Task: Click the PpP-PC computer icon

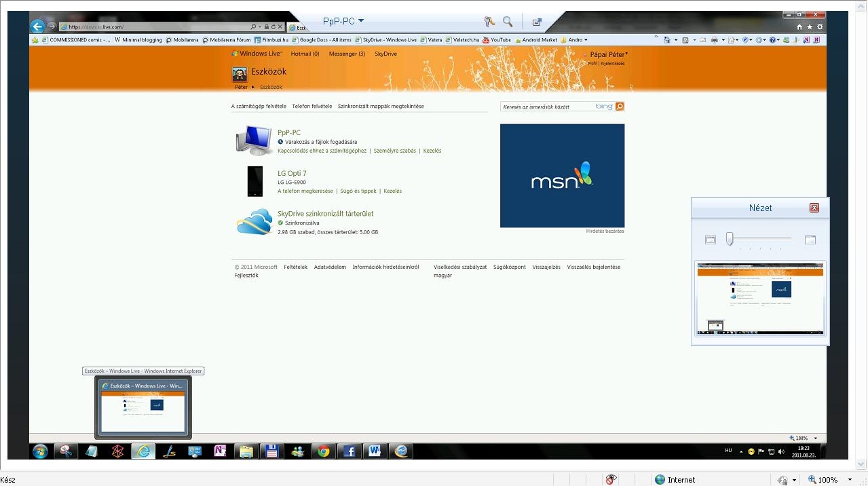Action: pos(254,140)
